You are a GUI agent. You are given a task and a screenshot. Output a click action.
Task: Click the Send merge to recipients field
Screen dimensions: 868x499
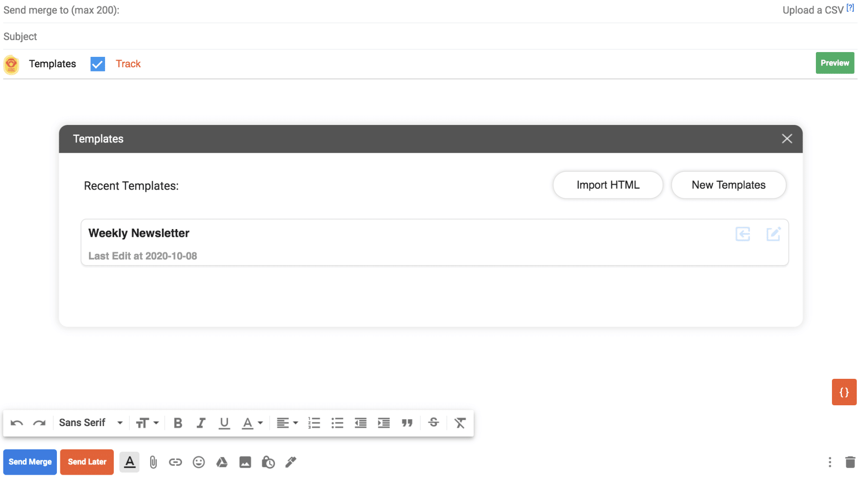(391, 10)
